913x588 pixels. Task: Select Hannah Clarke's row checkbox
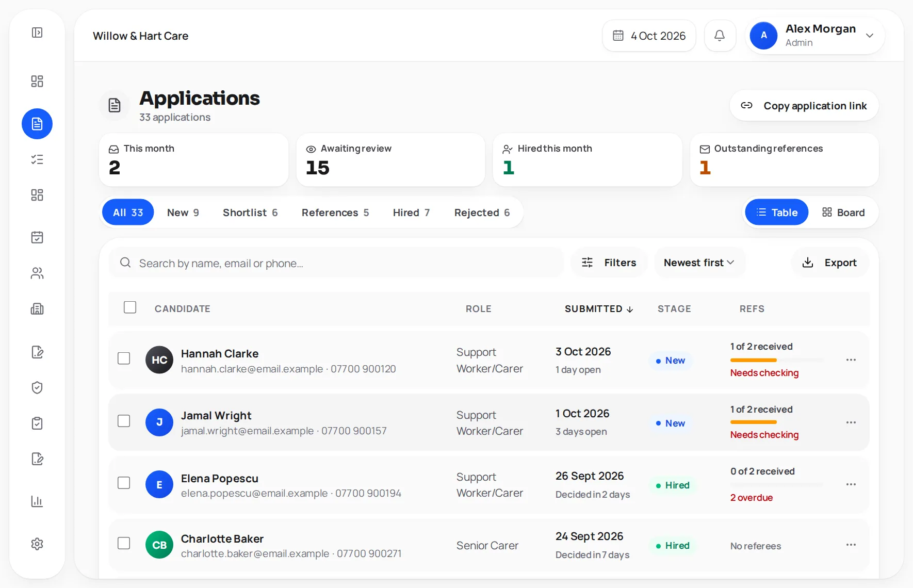(124, 358)
